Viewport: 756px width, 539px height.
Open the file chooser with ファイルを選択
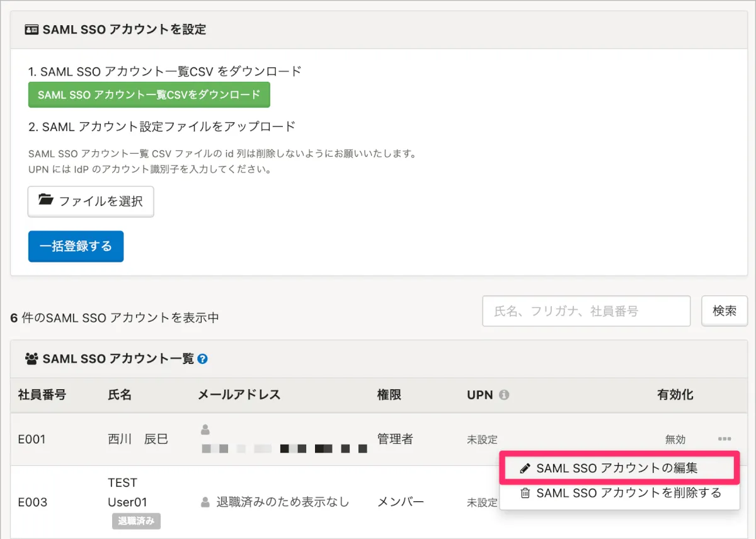tap(91, 201)
